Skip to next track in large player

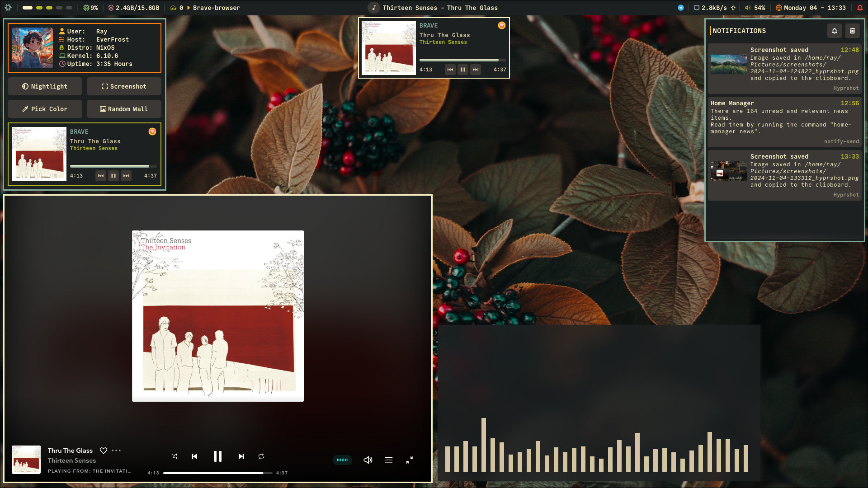click(x=241, y=456)
